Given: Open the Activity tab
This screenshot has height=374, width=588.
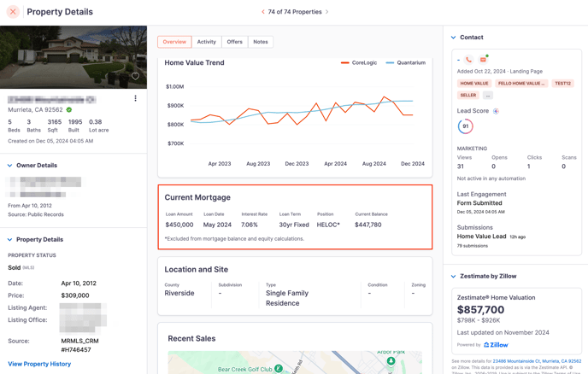Looking at the screenshot, I should [x=207, y=42].
